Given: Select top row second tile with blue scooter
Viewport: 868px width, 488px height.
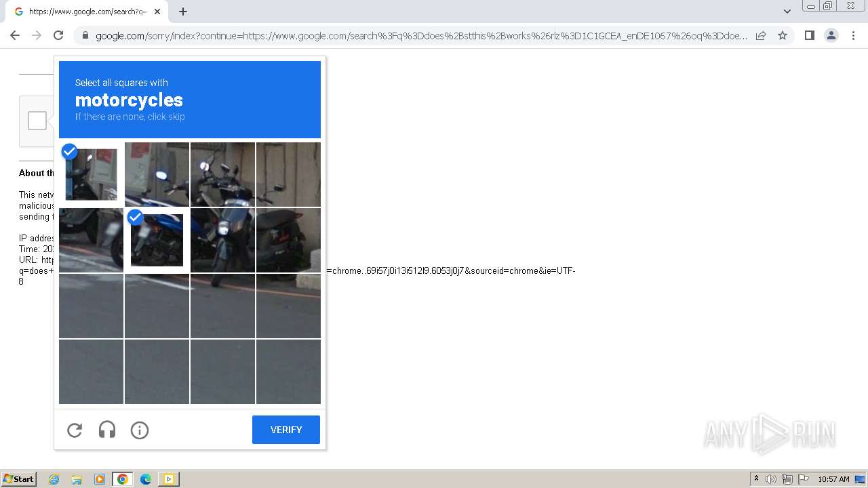Looking at the screenshot, I should 157,174.
